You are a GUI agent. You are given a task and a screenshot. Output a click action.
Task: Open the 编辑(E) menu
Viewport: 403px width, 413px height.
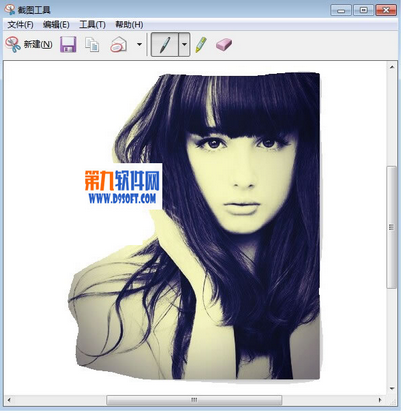(x=56, y=25)
